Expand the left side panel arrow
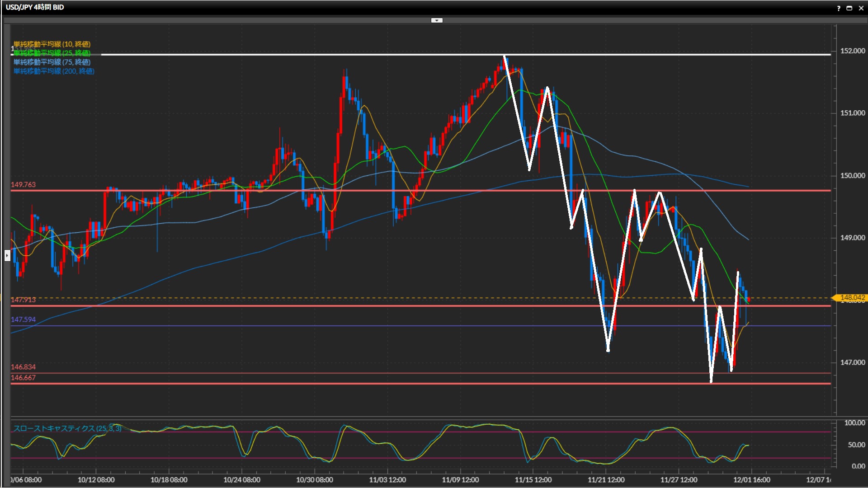Image resolution: width=868 pixels, height=488 pixels. pyautogui.click(x=7, y=256)
